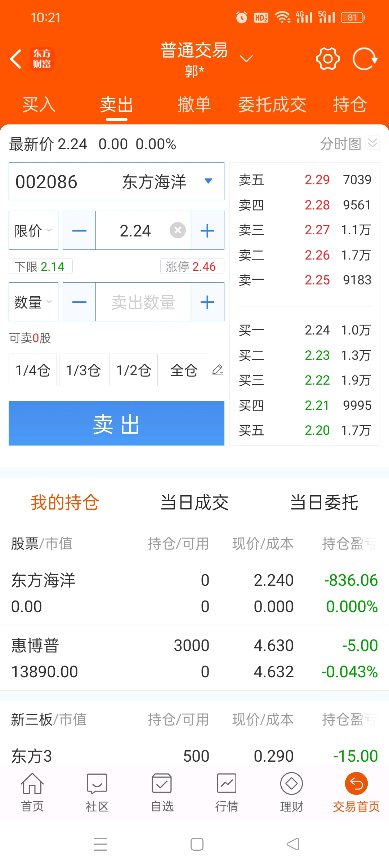Select 买五 price 2.20 row
The width and height of the screenshot is (389, 868).
point(305,430)
